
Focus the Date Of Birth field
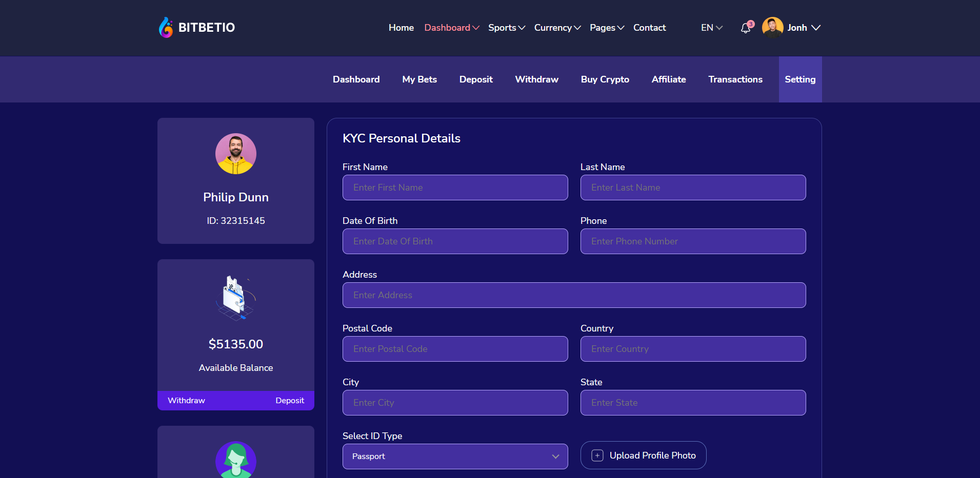(455, 241)
